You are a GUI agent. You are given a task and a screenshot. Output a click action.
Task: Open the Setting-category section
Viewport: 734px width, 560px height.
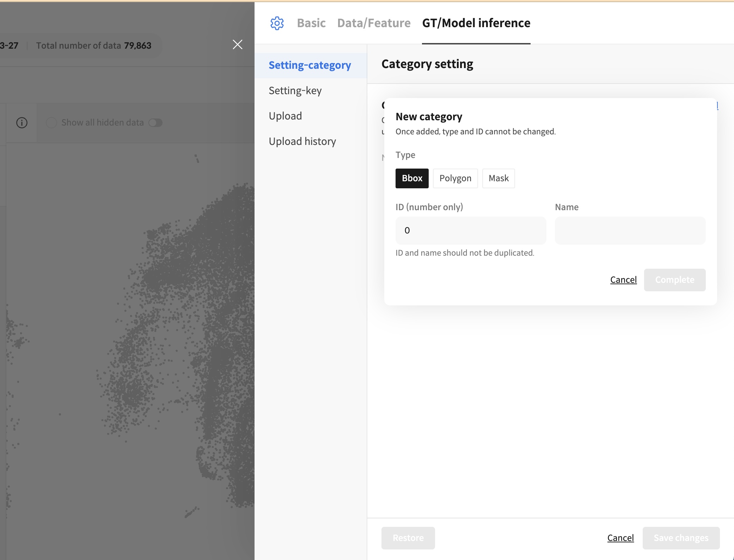tap(311, 65)
